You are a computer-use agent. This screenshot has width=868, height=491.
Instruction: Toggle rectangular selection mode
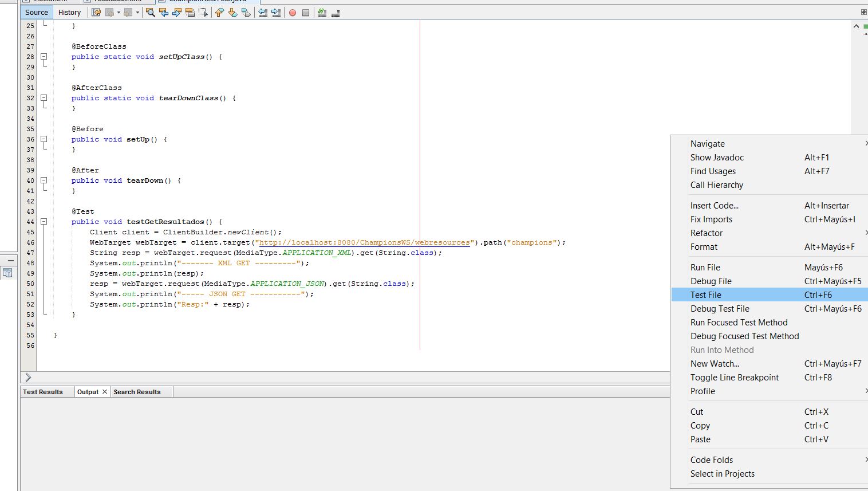(203, 12)
